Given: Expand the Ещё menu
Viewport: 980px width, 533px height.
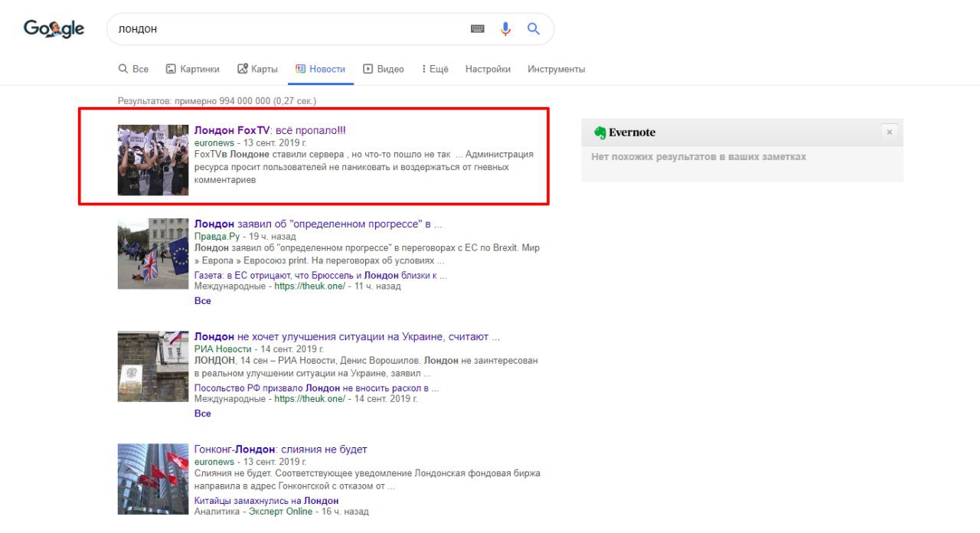Looking at the screenshot, I should tap(435, 69).
